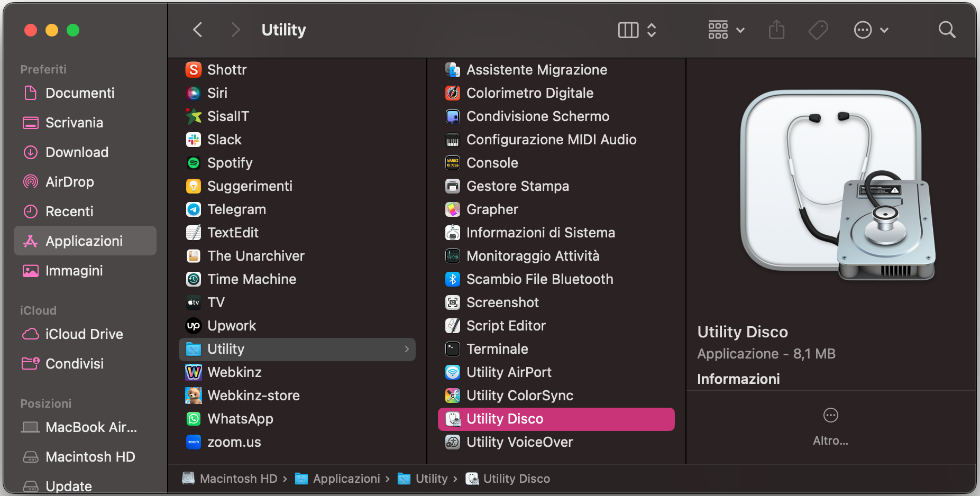
Task: Open Download folder in sidebar
Action: coord(85,152)
